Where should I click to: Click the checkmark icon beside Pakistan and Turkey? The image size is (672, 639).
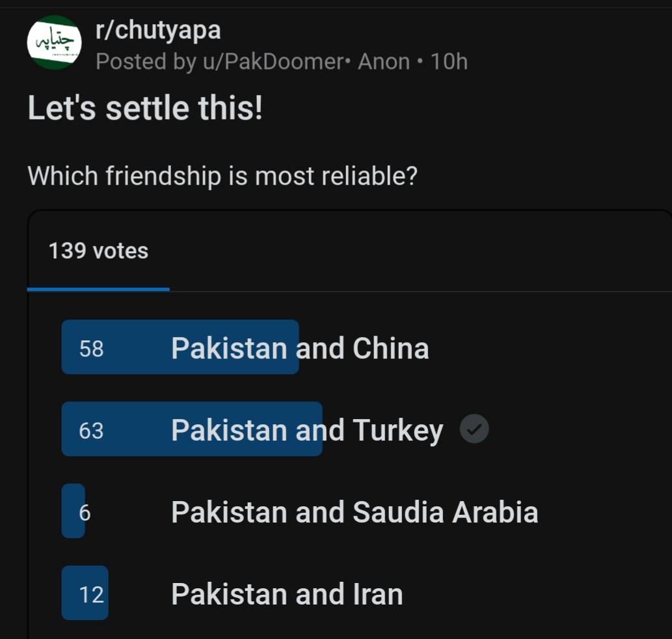[x=474, y=429]
